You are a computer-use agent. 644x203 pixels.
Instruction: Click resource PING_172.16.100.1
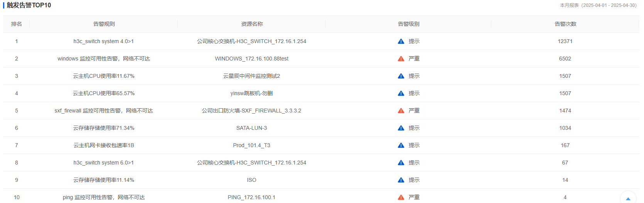click(x=252, y=197)
